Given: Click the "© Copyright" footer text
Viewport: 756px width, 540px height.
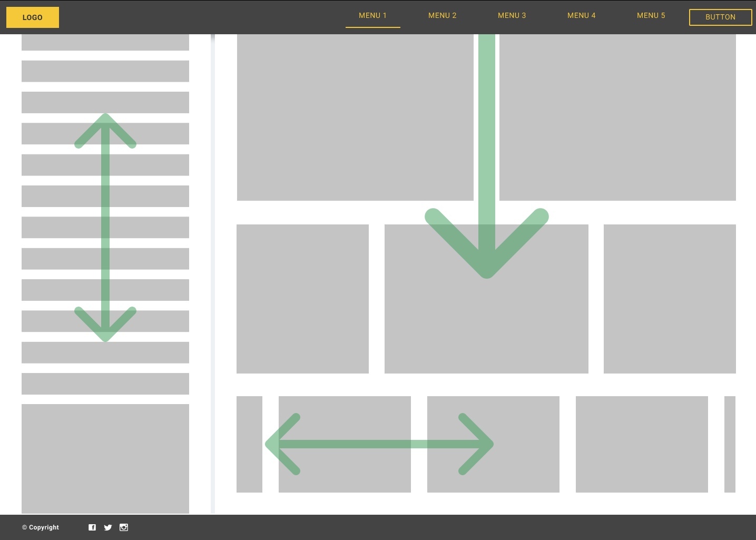Looking at the screenshot, I should pyautogui.click(x=41, y=527).
